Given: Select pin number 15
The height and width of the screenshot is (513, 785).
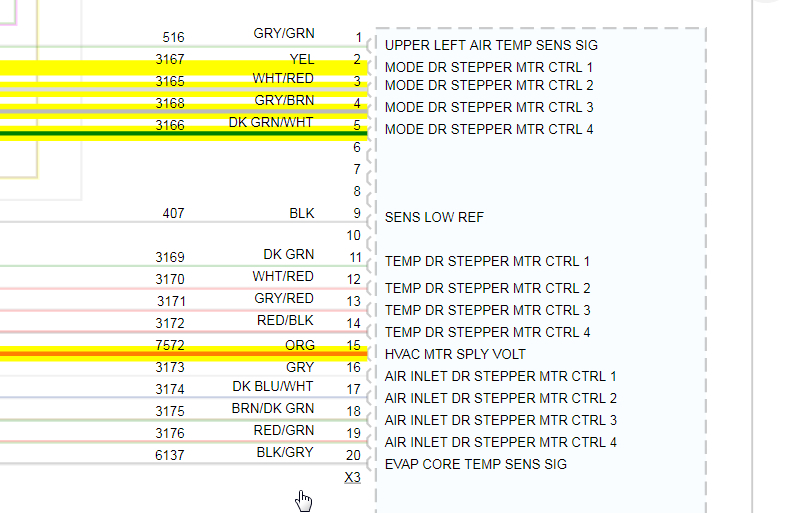Looking at the screenshot, I should [x=353, y=346].
